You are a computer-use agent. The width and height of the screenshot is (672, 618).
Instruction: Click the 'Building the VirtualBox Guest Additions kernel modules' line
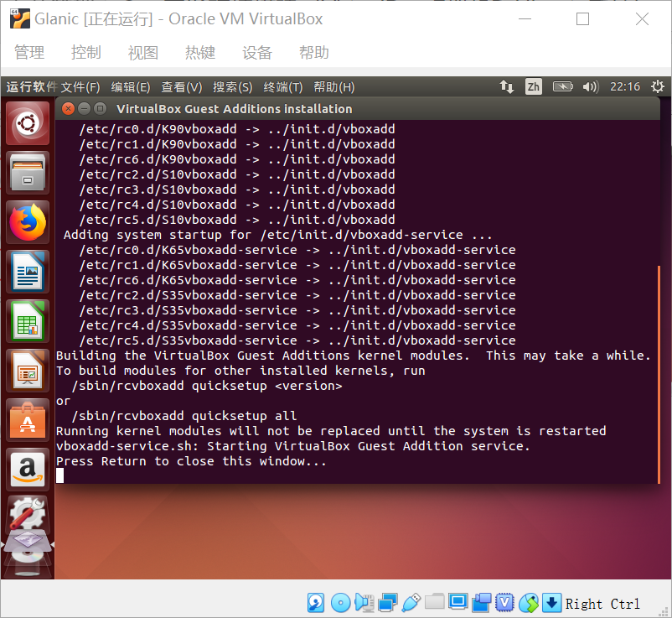[354, 356]
